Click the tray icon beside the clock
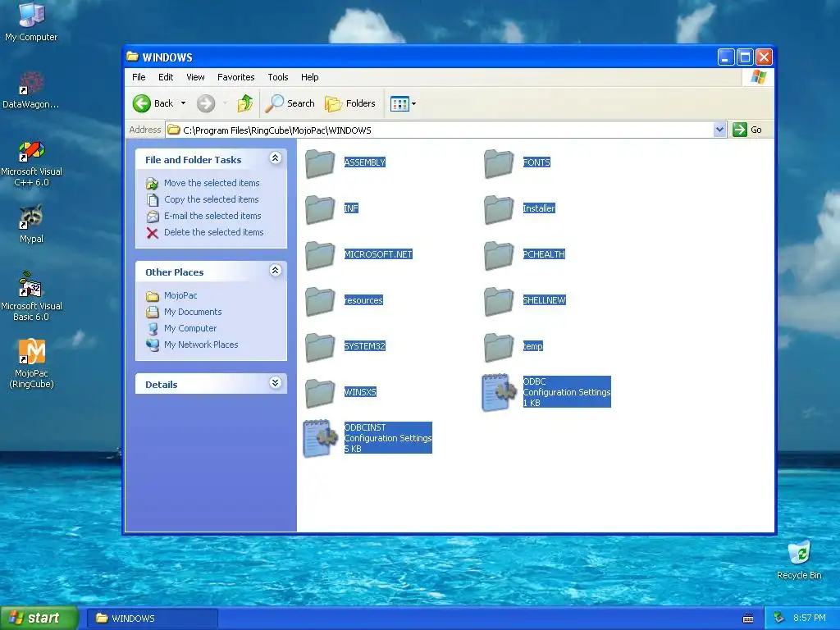Viewport: 840px width, 630px height. click(778, 619)
